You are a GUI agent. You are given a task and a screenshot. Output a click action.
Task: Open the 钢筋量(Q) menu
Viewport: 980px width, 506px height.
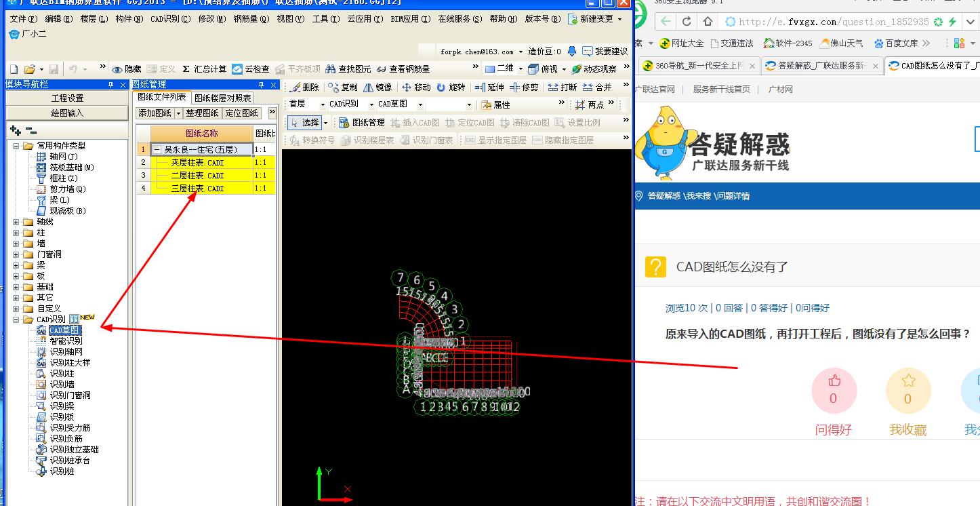tap(252, 19)
